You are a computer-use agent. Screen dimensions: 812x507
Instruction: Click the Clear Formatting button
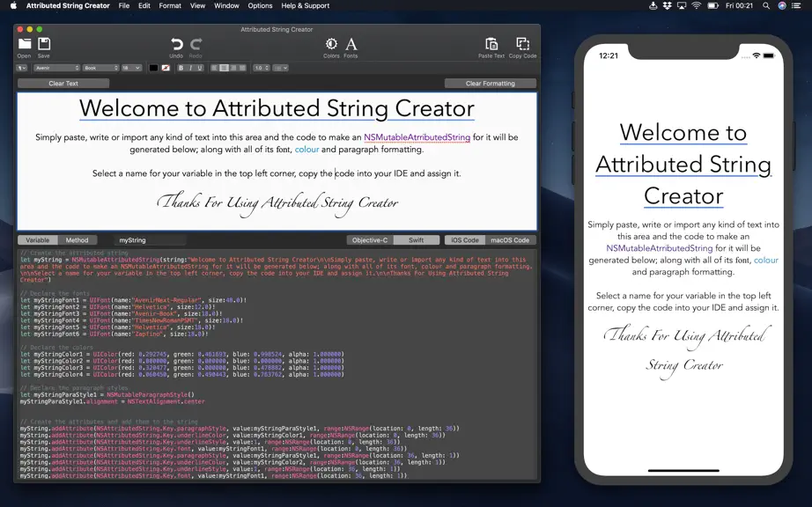click(491, 84)
